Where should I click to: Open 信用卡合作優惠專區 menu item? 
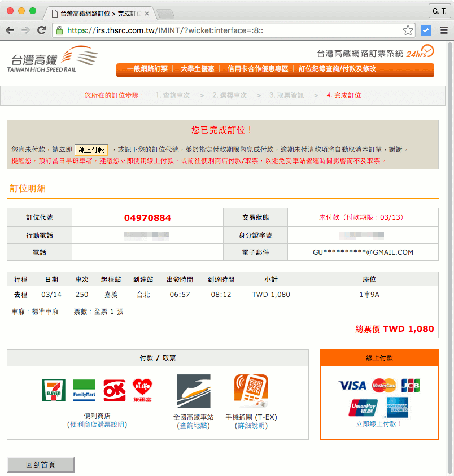tap(257, 69)
